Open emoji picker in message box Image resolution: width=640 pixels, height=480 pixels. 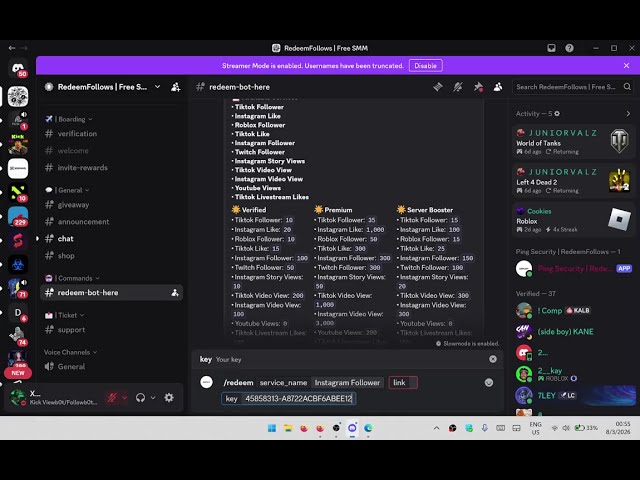coord(489,383)
